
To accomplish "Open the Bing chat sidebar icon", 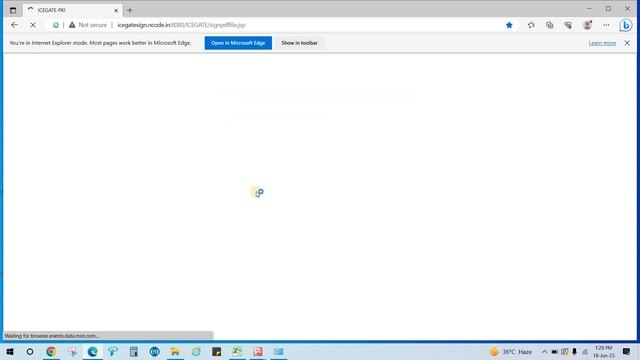I will click(x=625, y=25).
